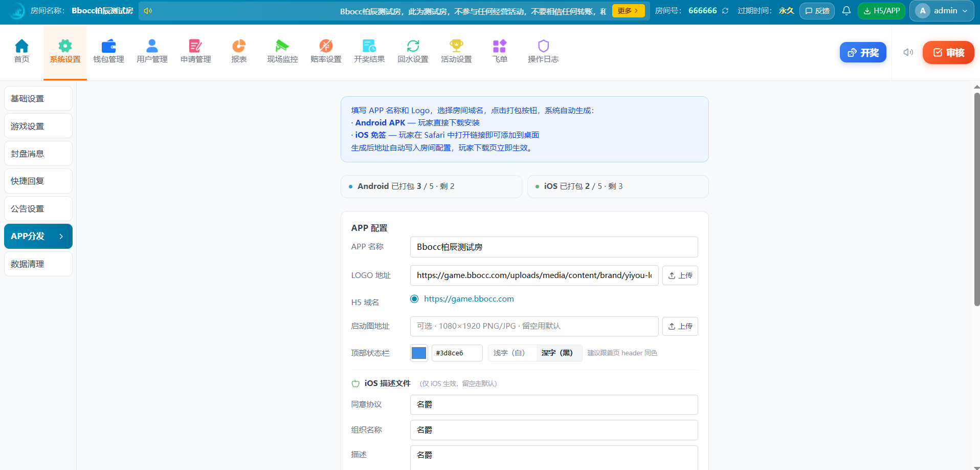
Task: Click the room name Bbocc柏辰测试房 in header
Action: point(102,11)
